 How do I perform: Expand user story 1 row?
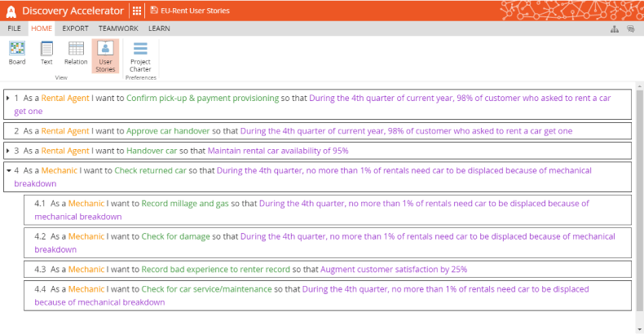(x=7, y=98)
